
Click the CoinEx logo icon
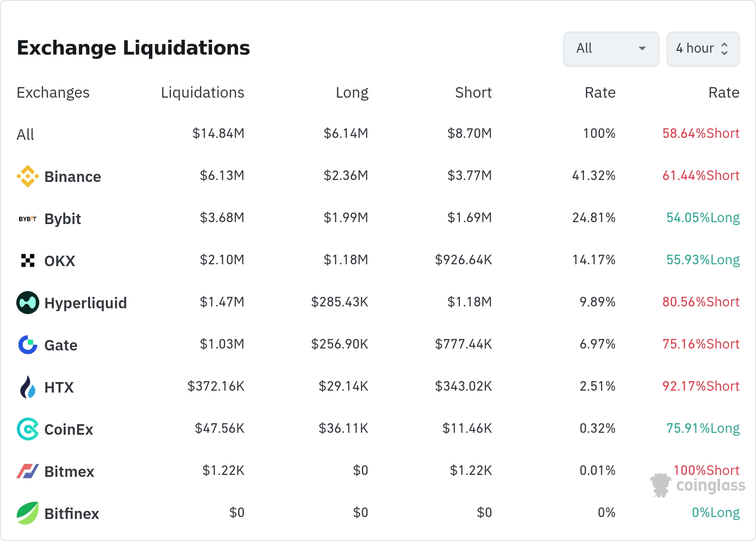pyautogui.click(x=28, y=429)
